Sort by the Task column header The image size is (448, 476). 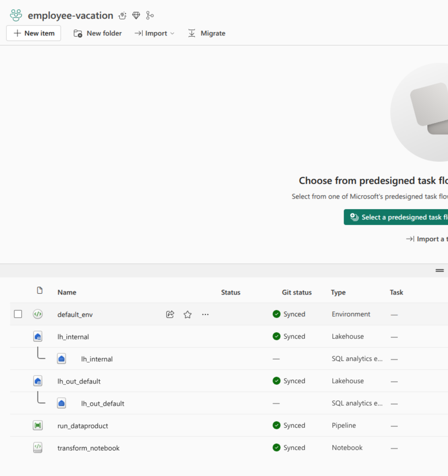(396, 292)
